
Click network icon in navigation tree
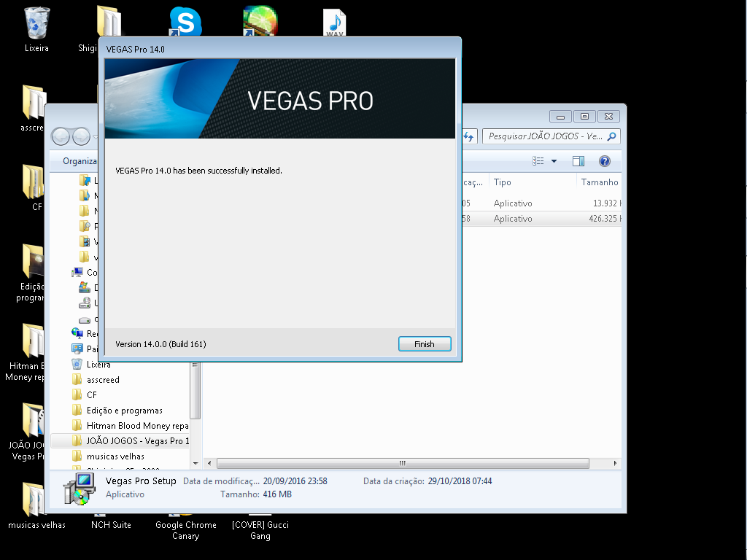tap(77, 333)
